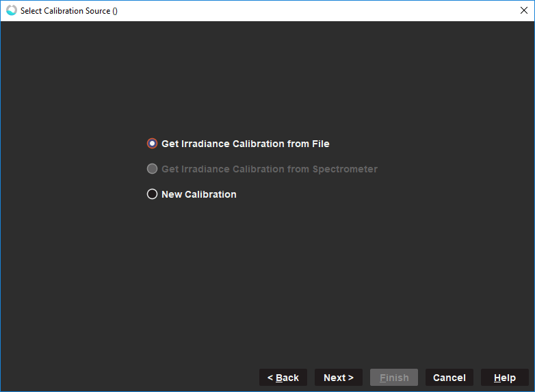Open Help for this dialog
The height and width of the screenshot is (392, 535).
pyautogui.click(x=504, y=378)
